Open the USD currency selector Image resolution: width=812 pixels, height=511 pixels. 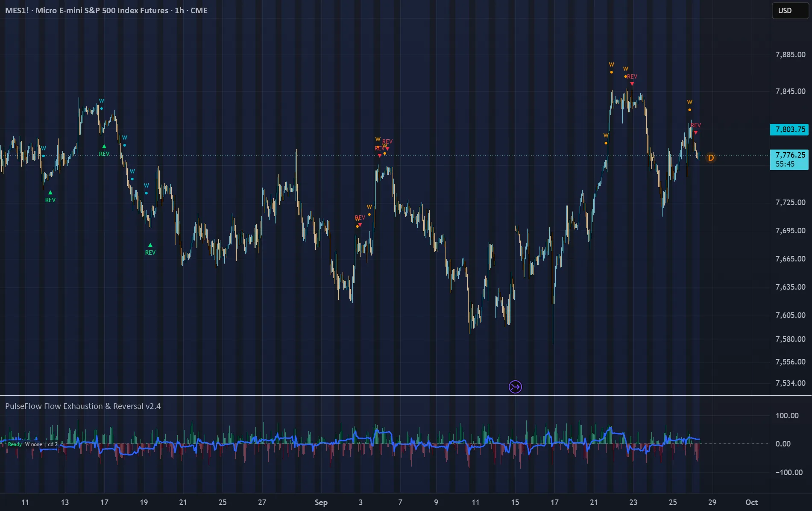click(790, 11)
